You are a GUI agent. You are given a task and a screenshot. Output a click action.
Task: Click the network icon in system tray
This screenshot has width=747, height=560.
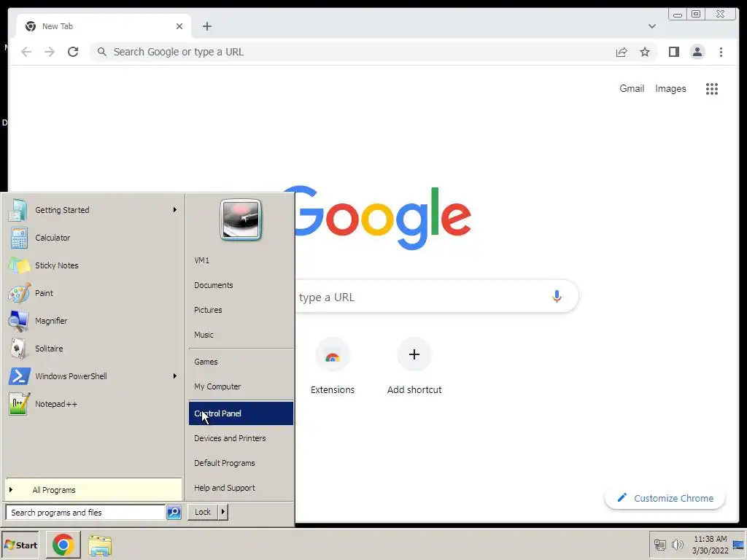coord(659,544)
